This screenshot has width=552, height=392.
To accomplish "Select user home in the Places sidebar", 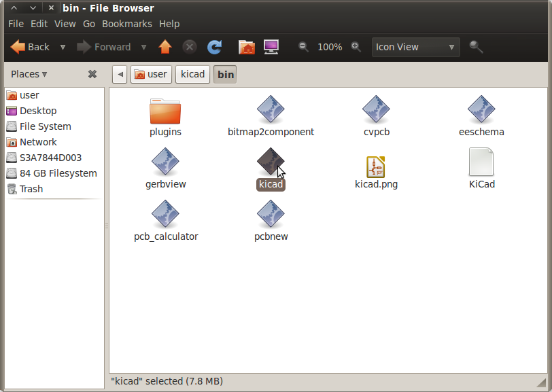I will pyautogui.click(x=54, y=95).
